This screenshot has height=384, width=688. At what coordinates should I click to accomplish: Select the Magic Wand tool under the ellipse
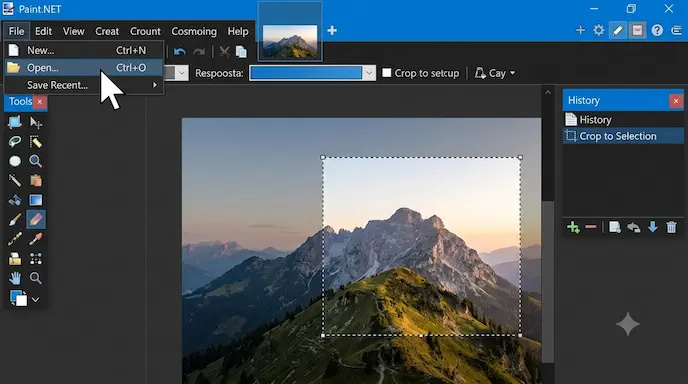tap(14, 180)
